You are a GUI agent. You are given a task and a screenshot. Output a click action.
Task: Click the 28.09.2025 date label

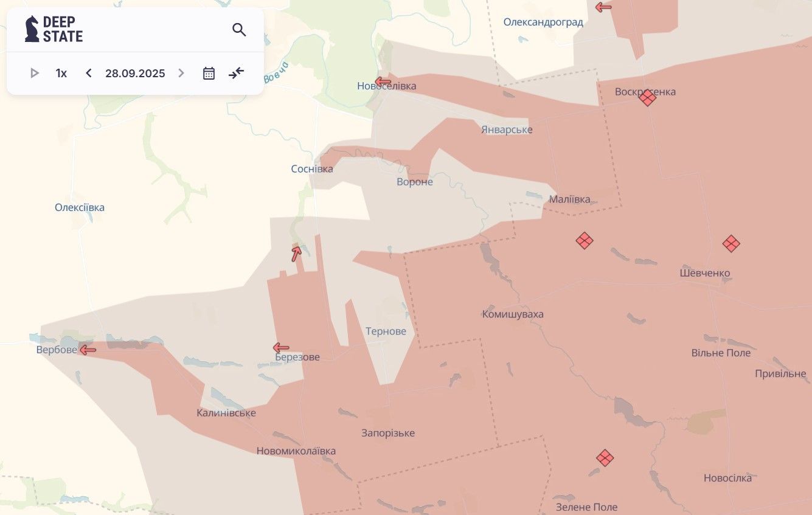135,74
